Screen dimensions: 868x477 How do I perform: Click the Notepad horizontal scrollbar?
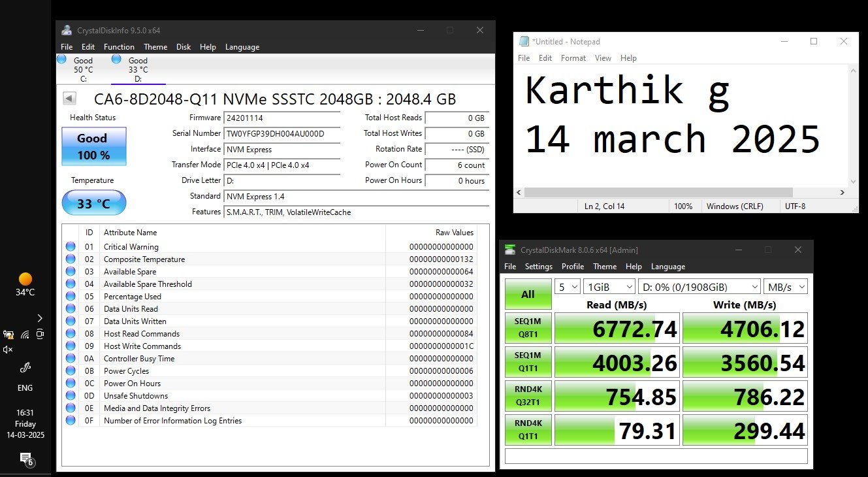(658, 193)
